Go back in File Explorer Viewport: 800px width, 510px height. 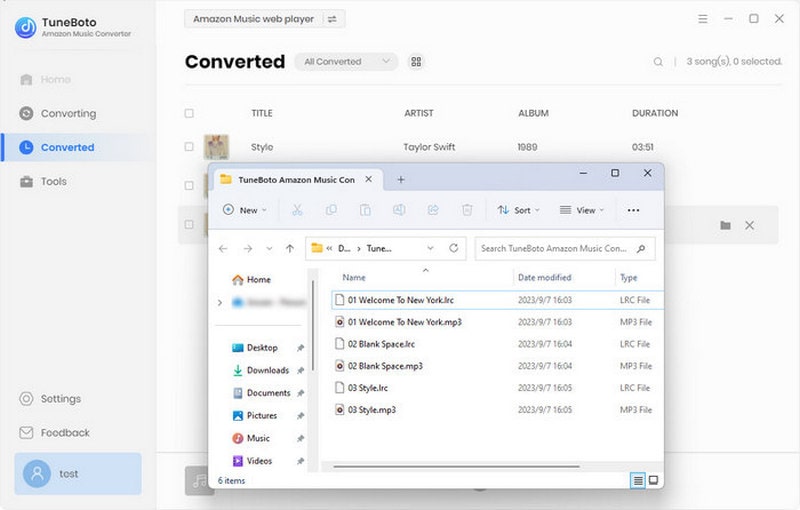pos(223,249)
